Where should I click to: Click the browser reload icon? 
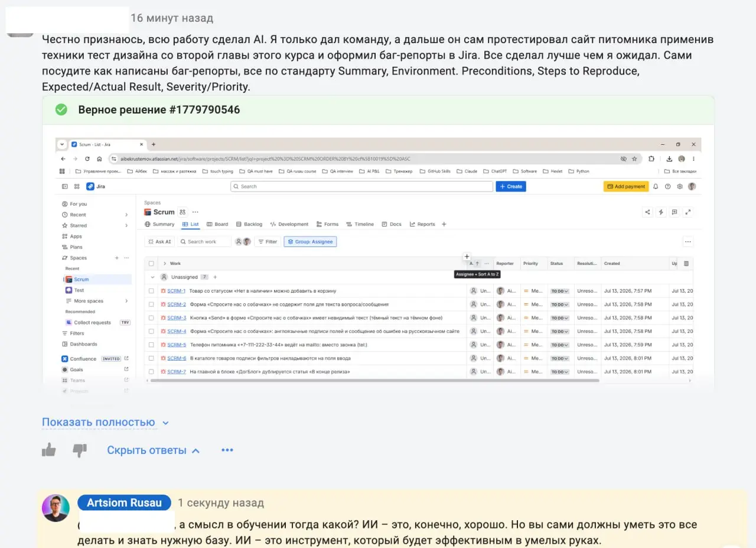tap(87, 158)
